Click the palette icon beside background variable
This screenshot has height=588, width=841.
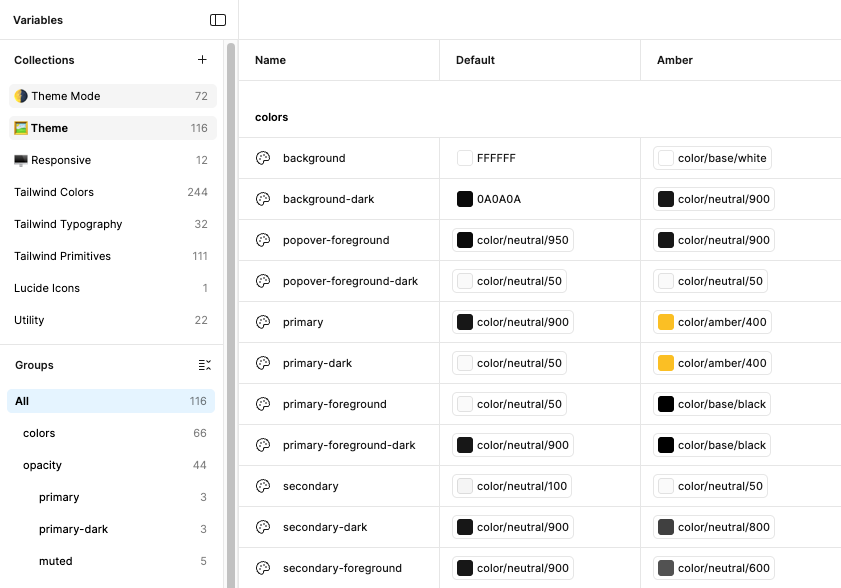pos(263,158)
